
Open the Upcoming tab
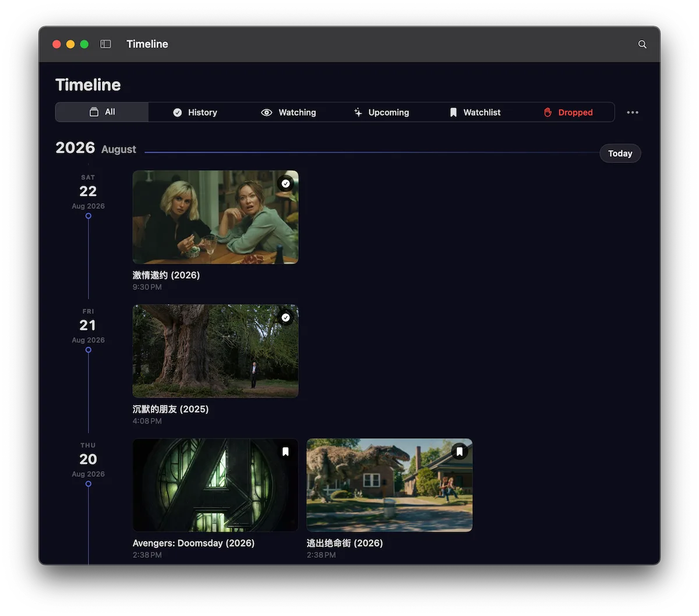pyautogui.click(x=382, y=112)
